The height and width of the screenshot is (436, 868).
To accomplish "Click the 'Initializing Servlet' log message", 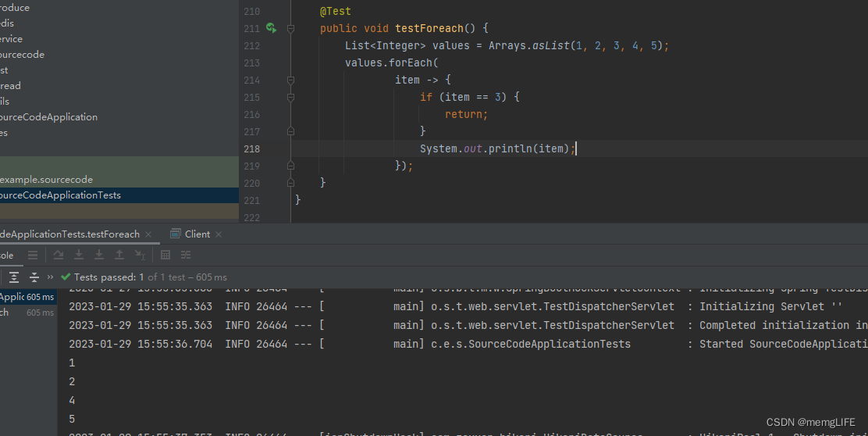I will [770, 306].
